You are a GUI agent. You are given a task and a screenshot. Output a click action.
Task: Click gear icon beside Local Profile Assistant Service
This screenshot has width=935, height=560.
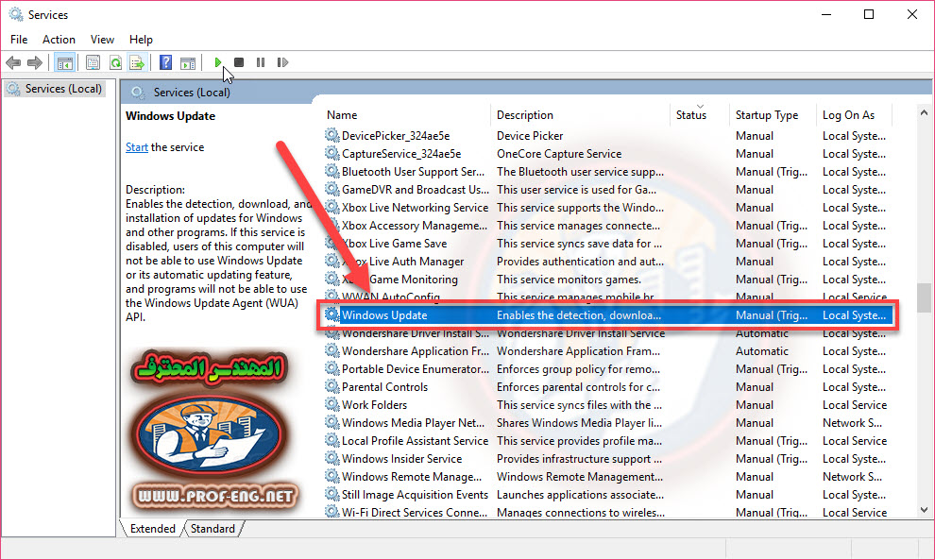pos(332,440)
